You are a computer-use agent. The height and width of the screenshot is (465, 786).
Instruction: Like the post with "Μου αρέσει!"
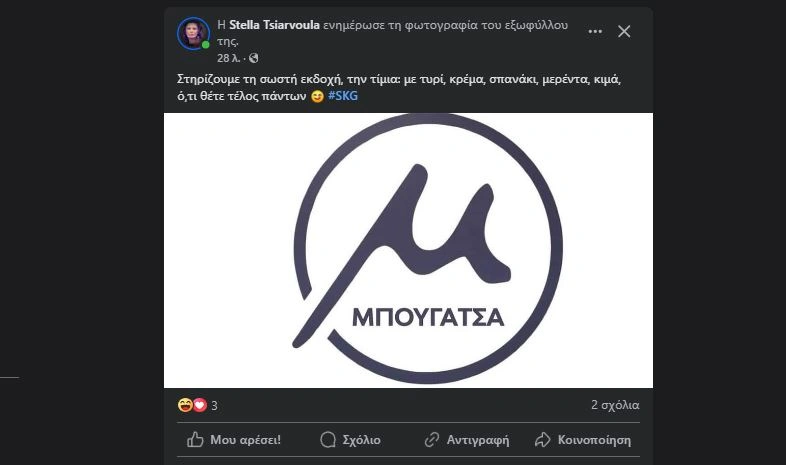click(x=234, y=439)
